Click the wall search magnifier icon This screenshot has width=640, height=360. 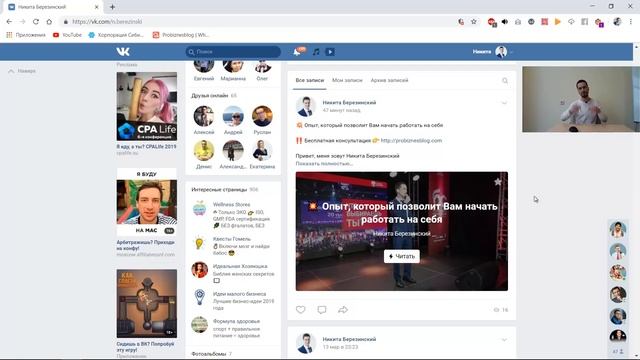(x=505, y=81)
